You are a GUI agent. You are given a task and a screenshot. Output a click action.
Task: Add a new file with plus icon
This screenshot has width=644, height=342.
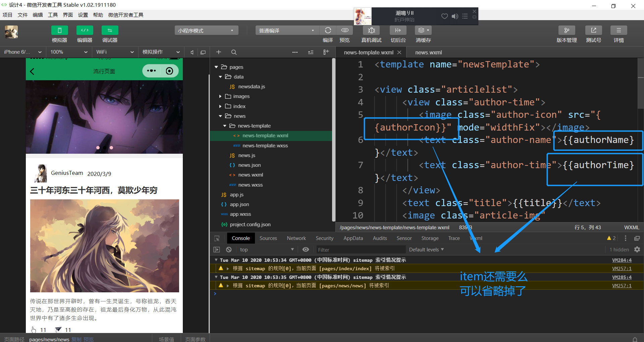pyautogui.click(x=219, y=52)
